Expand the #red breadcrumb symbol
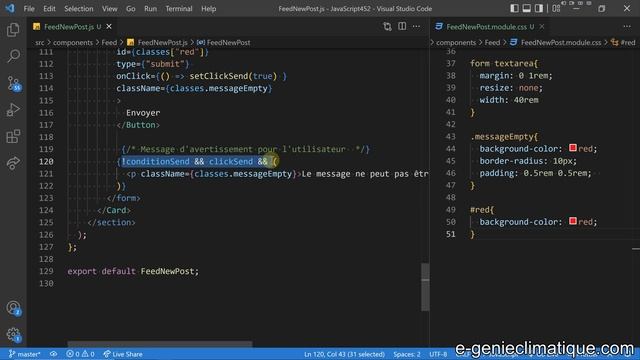This screenshot has height=360, width=640. 624,42
